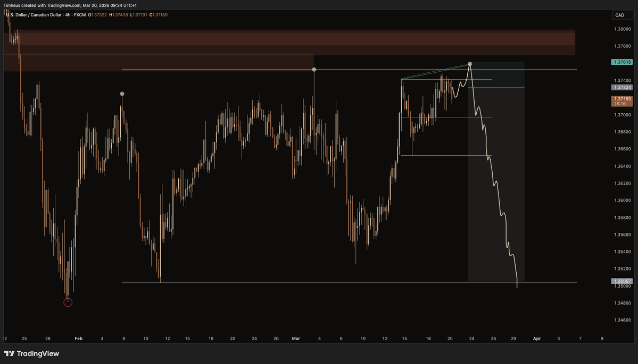Click the Timheus TradingView.com header text
The width and height of the screenshot is (638, 364).
coord(70,5)
